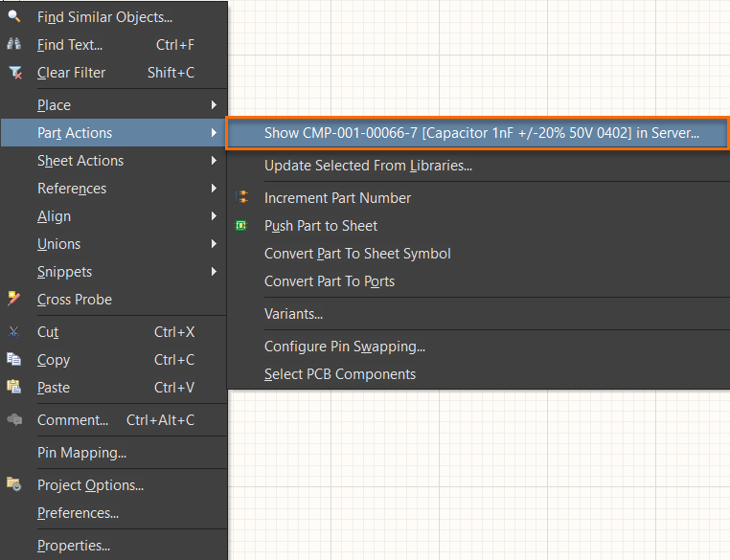Screen dimensions: 730x560
Task: Click the Increment Part Number icon
Action: pos(242,197)
